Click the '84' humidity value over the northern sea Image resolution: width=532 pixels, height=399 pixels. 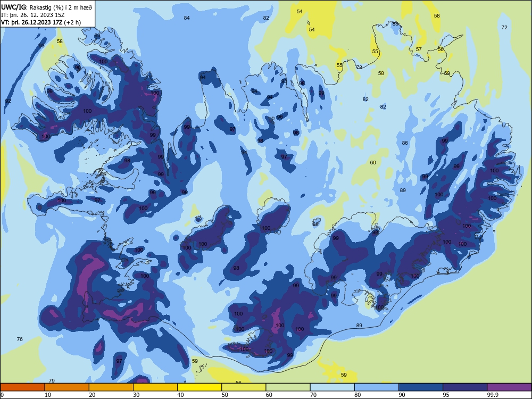click(187, 18)
